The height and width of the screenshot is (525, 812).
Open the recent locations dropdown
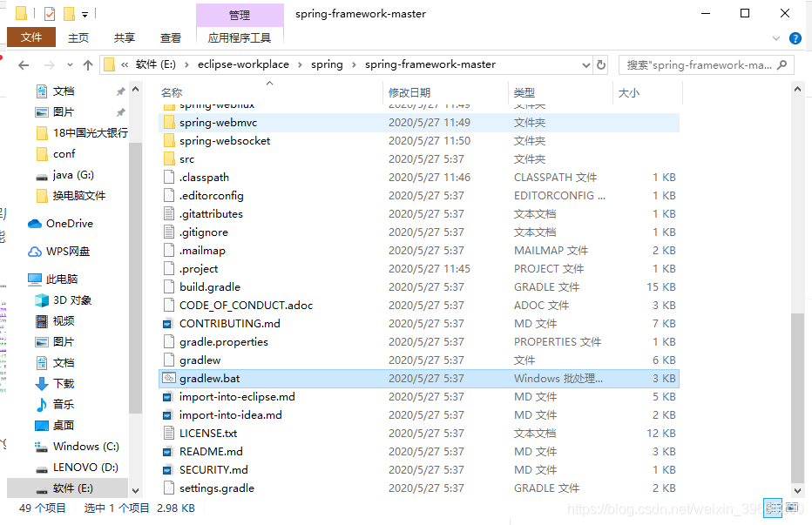(x=70, y=64)
